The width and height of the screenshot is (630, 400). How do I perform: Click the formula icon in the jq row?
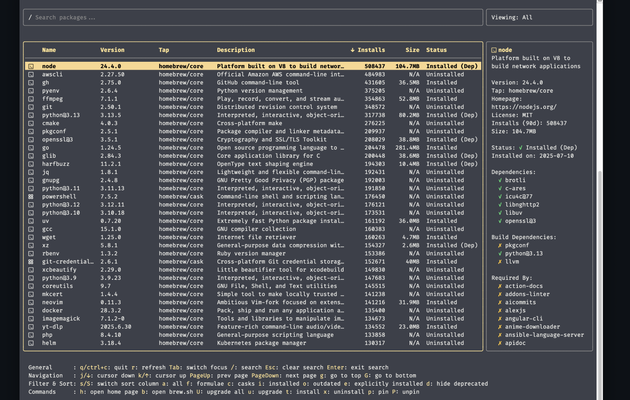coord(31,172)
